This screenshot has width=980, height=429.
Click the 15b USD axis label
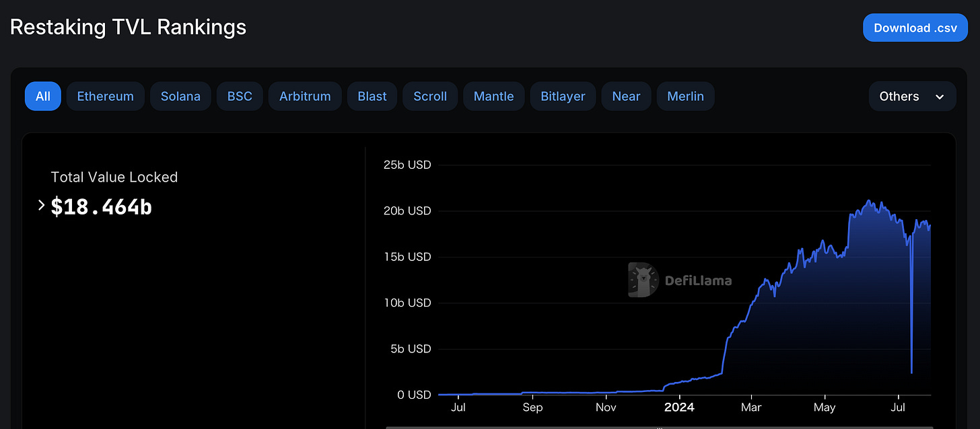pos(406,257)
